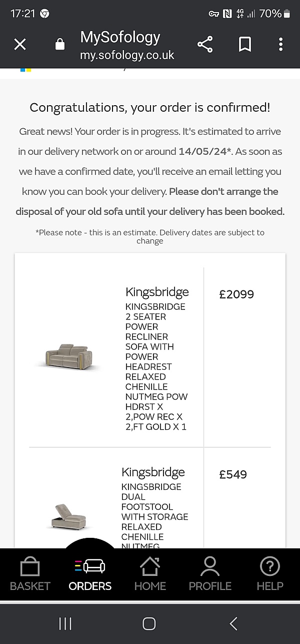
Task: Tap the padlock site security icon
Action: point(60,45)
